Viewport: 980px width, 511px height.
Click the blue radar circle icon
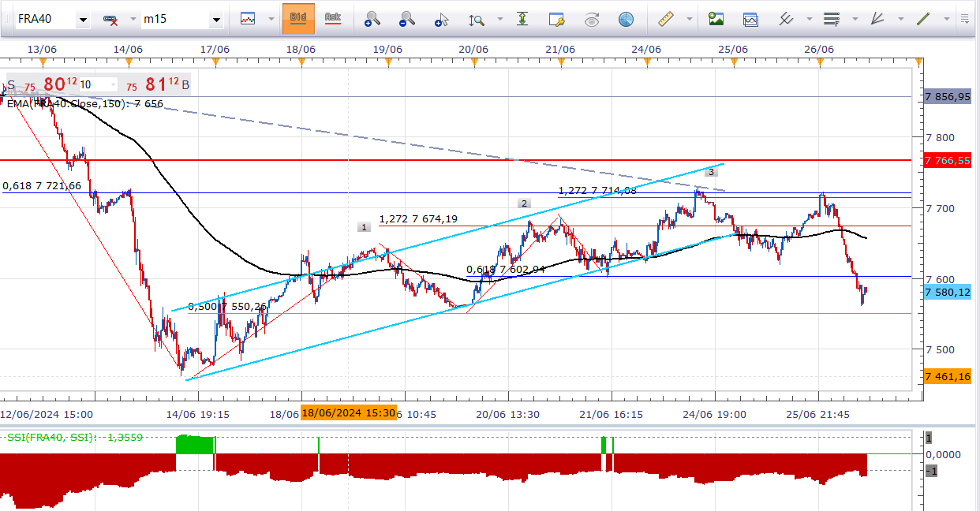(x=626, y=19)
